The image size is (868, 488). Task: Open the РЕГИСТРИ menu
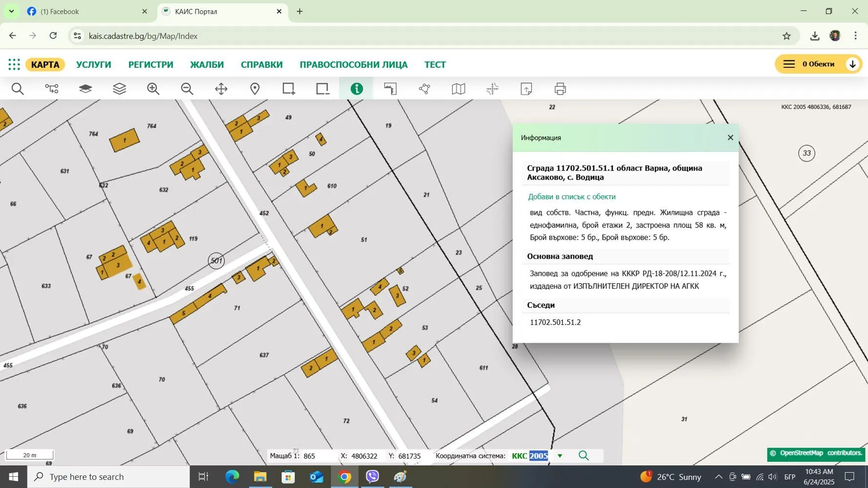coord(151,64)
